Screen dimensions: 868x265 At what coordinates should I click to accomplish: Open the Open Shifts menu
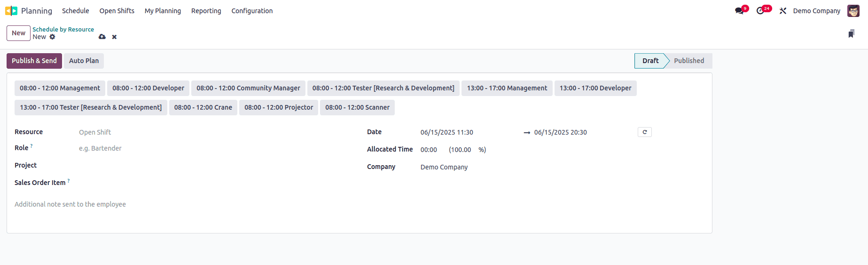point(117,11)
